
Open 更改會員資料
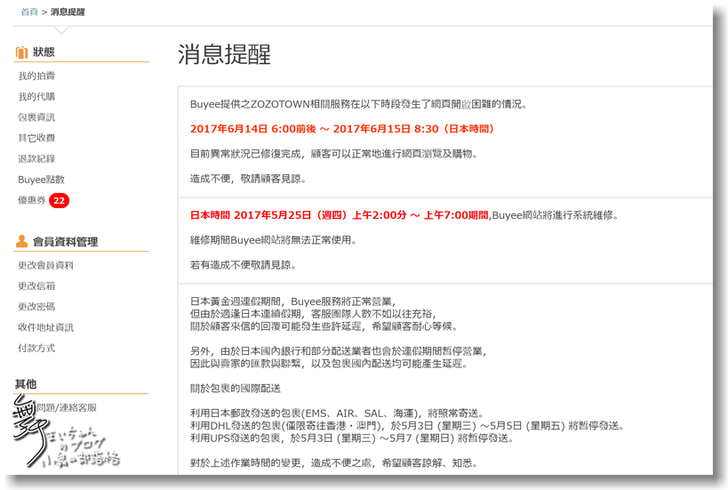click(x=46, y=265)
